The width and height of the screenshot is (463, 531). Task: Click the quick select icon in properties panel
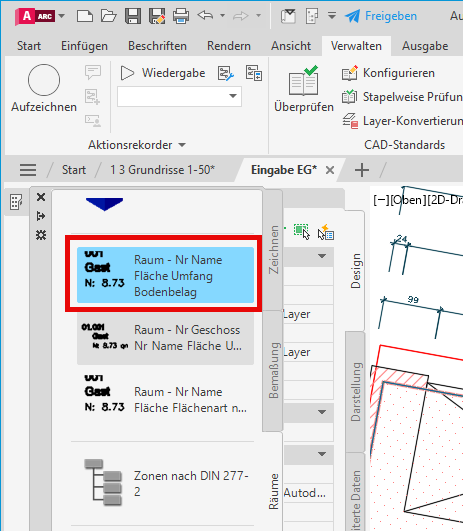(326, 232)
